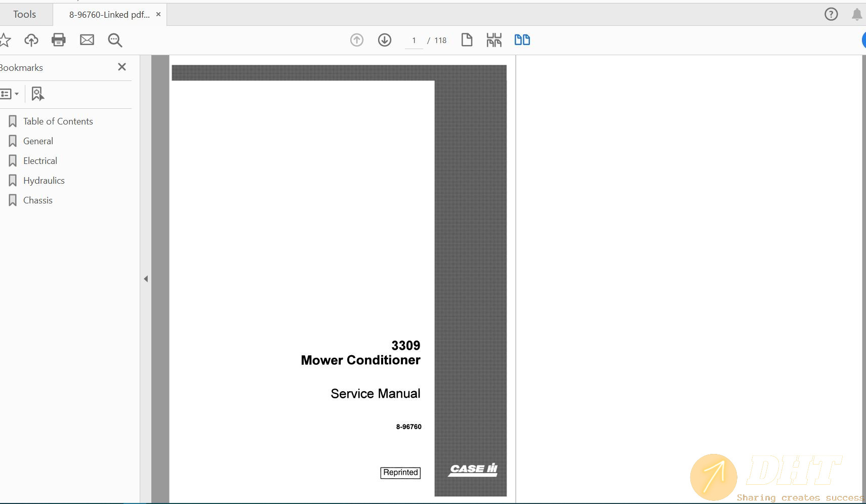This screenshot has height=504, width=866.
Task: Add new bookmark icon in panel
Action: (37, 94)
